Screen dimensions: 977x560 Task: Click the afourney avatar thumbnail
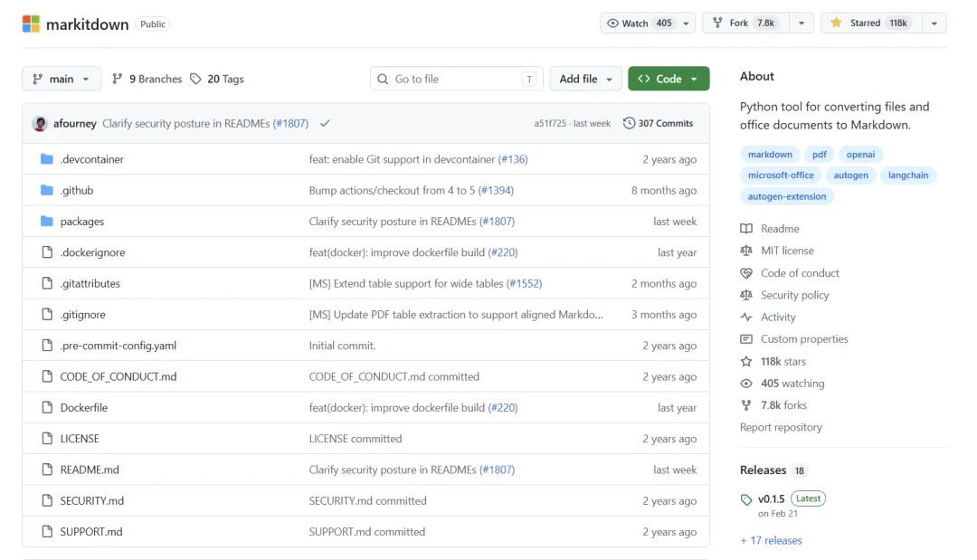tap(40, 123)
